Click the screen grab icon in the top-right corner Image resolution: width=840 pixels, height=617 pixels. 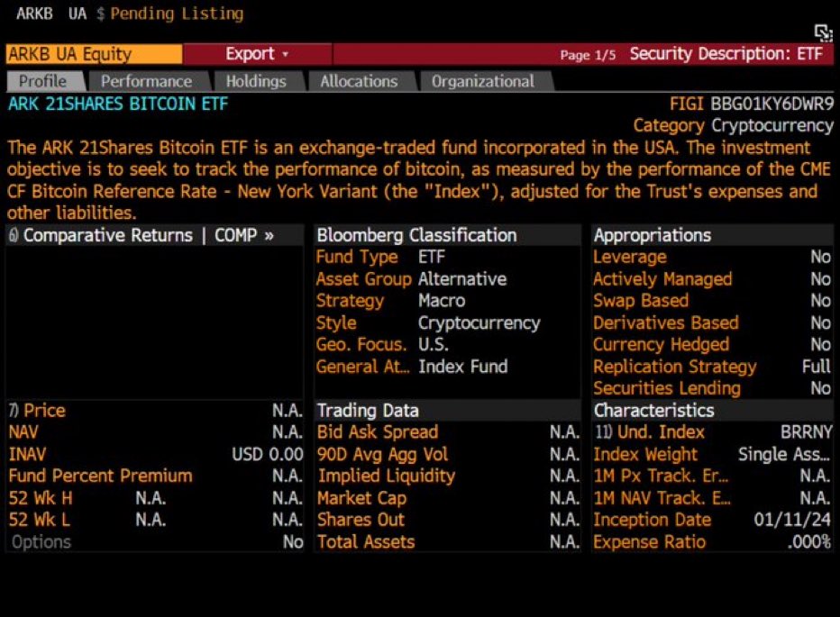pyautogui.click(x=823, y=32)
